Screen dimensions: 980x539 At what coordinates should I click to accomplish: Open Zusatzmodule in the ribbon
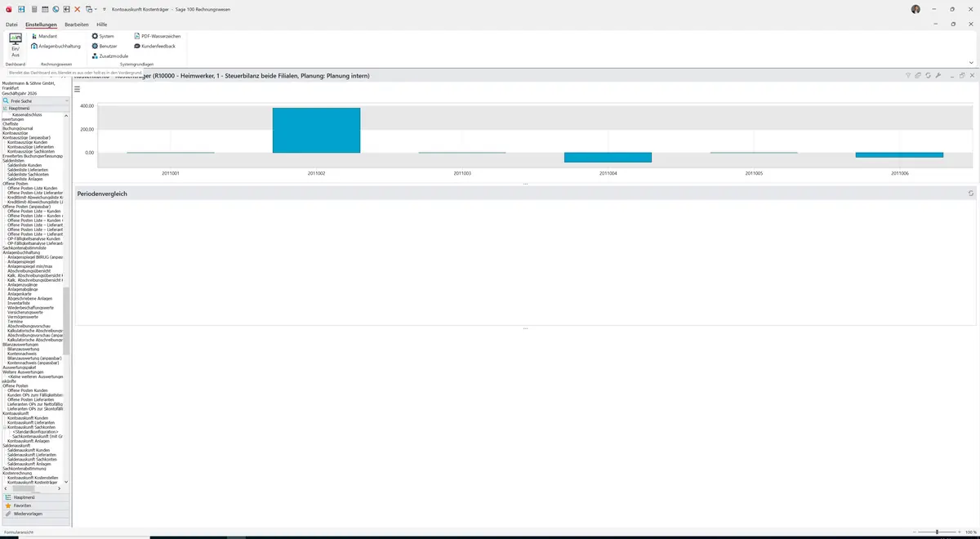click(x=109, y=56)
